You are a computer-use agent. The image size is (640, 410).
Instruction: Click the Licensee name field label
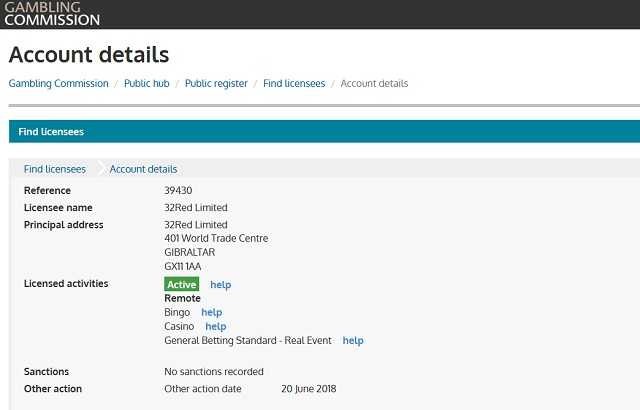[58, 208]
